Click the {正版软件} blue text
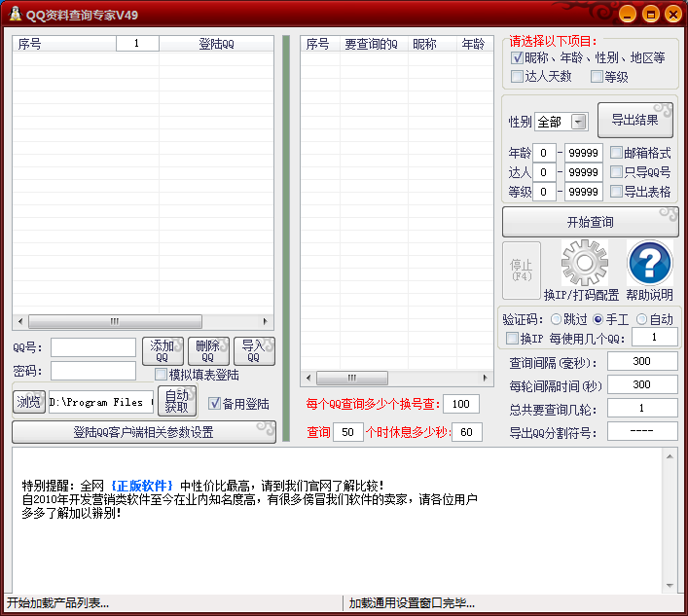 [x=142, y=486]
